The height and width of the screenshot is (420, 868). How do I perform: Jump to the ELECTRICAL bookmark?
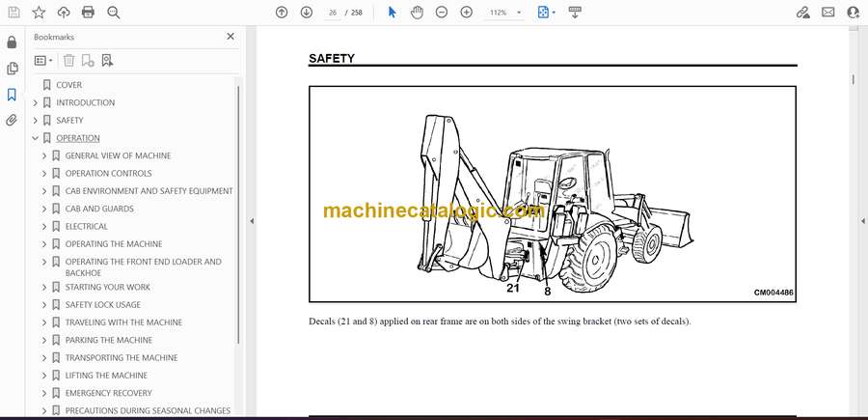86,226
